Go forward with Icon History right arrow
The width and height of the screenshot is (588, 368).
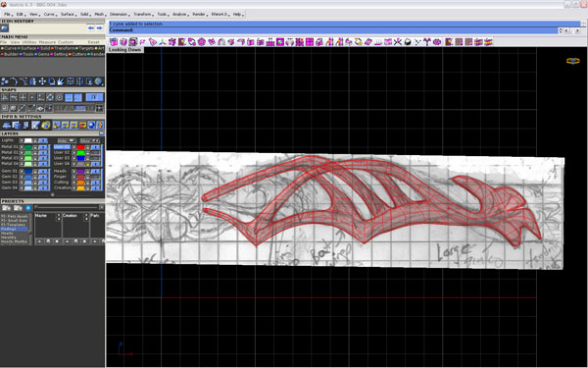(x=99, y=28)
